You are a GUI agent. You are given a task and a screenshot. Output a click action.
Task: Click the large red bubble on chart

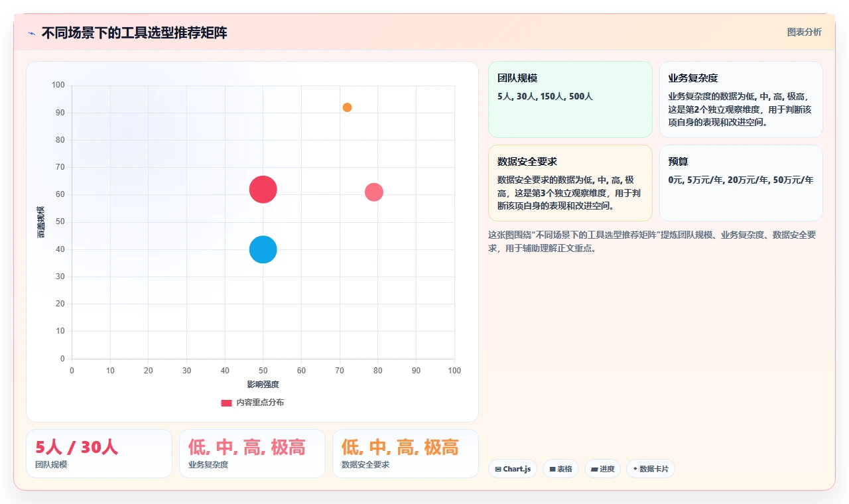[x=263, y=190]
